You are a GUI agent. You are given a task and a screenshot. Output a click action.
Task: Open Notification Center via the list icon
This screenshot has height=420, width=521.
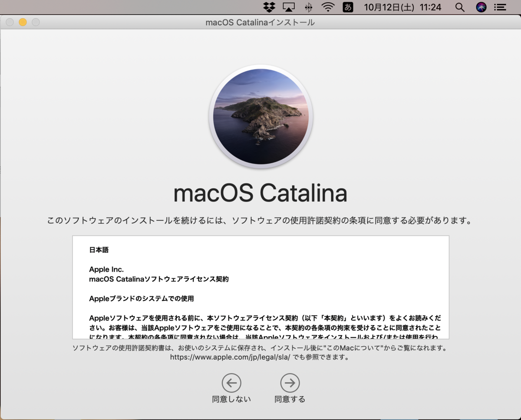(x=500, y=7)
